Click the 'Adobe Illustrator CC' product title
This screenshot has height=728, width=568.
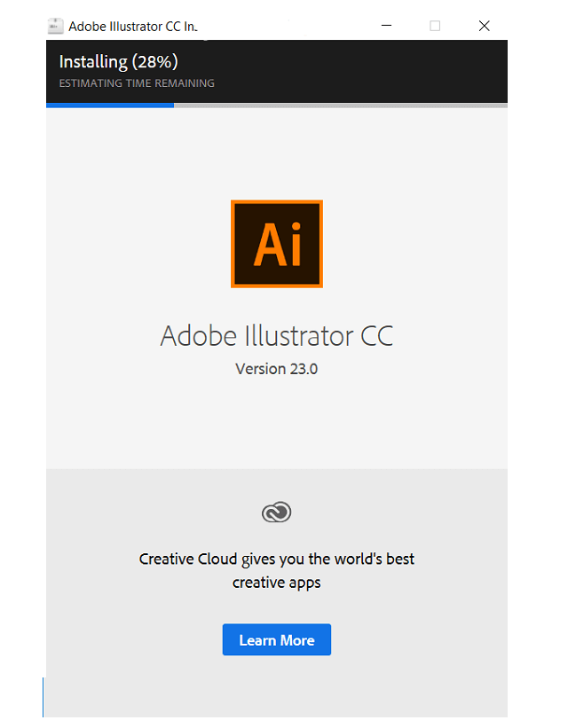tap(277, 336)
